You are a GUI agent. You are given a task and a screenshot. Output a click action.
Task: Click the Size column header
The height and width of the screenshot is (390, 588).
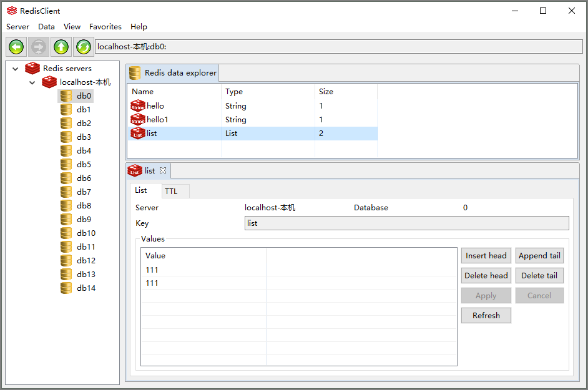[x=346, y=92]
